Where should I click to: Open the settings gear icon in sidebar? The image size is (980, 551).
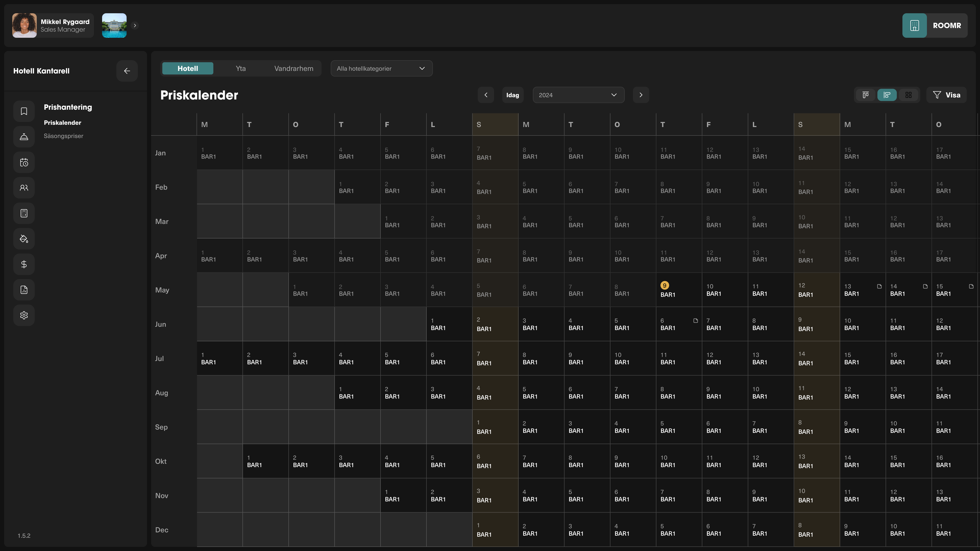coord(23,315)
